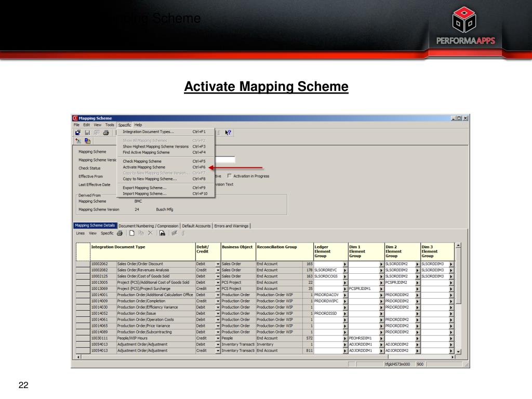Image resolution: width=532 pixels, height=399 pixels.
Task: Open Debit/Credit dropdown for Efficiency Variance row
Action: [218, 308]
